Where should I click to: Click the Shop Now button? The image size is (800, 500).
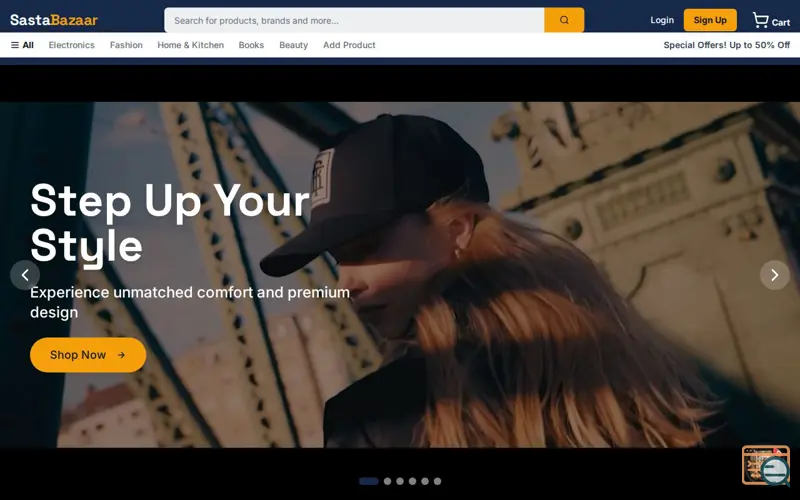88,355
